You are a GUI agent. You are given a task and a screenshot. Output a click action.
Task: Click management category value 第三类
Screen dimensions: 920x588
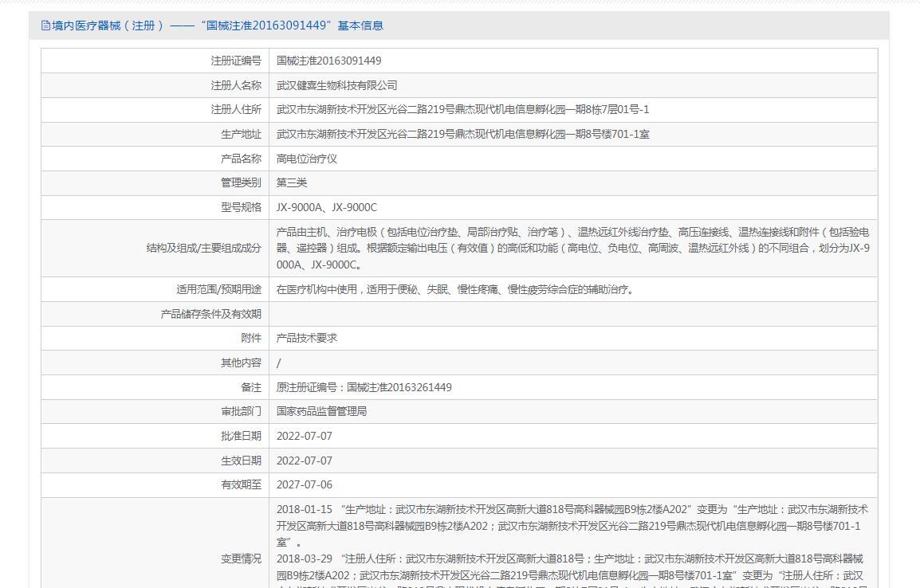(292, 183)
